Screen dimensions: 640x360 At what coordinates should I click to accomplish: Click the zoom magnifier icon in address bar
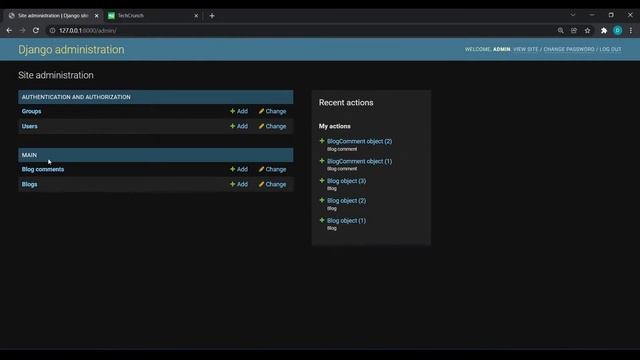click(560, 31)
